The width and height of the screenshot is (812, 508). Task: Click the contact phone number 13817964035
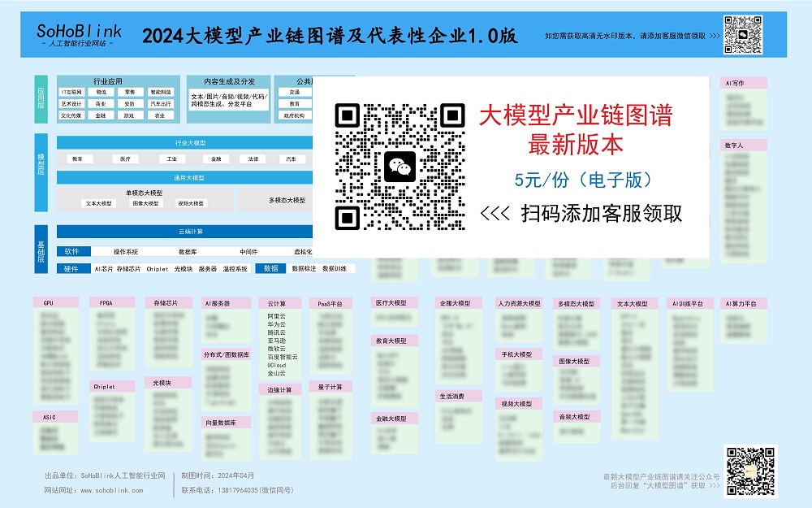tap(238, 490)
